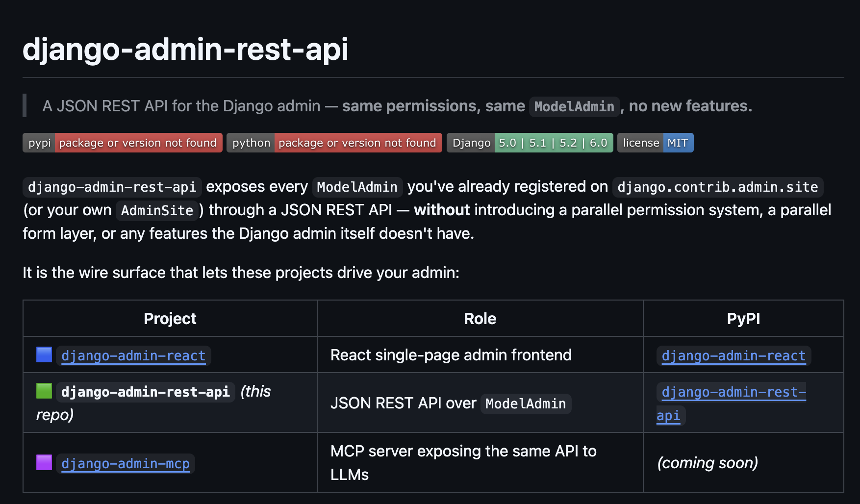Open django-admin-react link in PyPI column
Image resolution: width=860 pixels, height=504 pixels.
point(734,355)
